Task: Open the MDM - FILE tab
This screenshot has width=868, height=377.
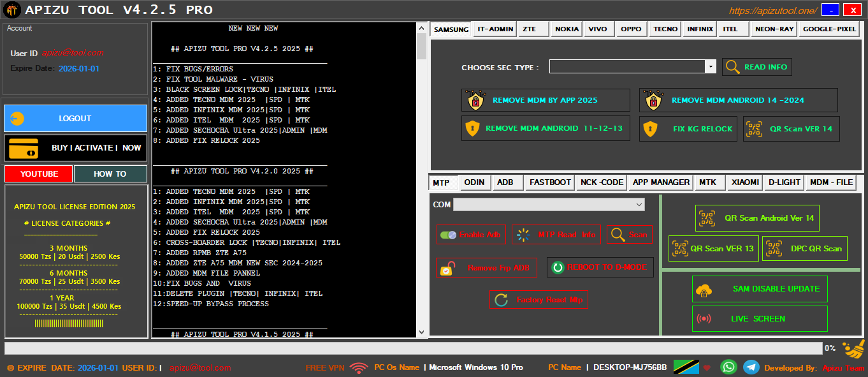Action: (x=831, y=182)
